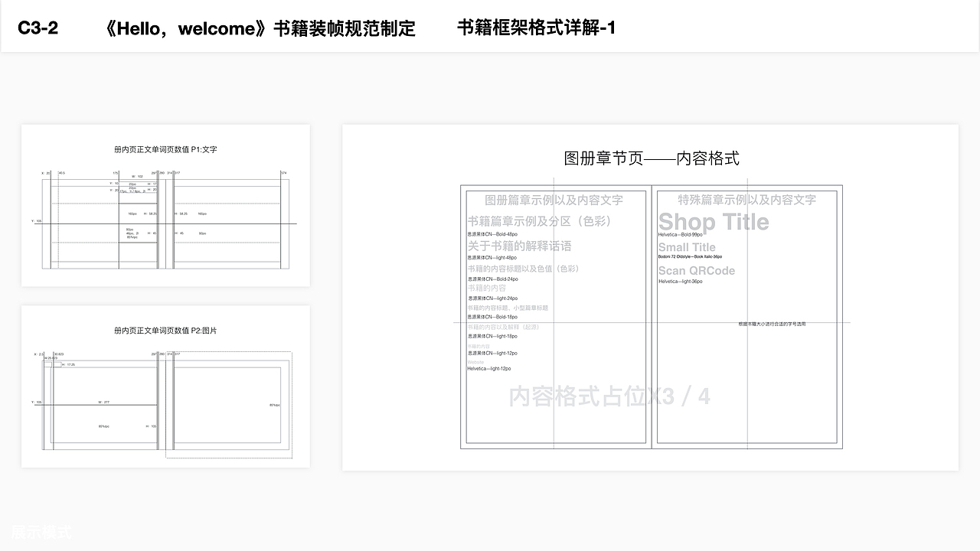Click the font label "Helvetica—light-12po"
This screenshot has width=980, height=551.
tap(488, 369)
